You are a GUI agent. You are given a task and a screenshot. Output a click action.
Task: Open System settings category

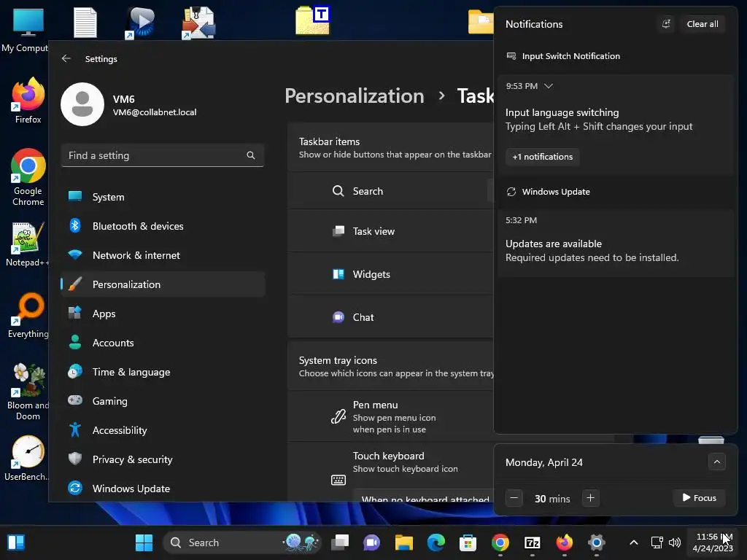[x=163, y=197]
